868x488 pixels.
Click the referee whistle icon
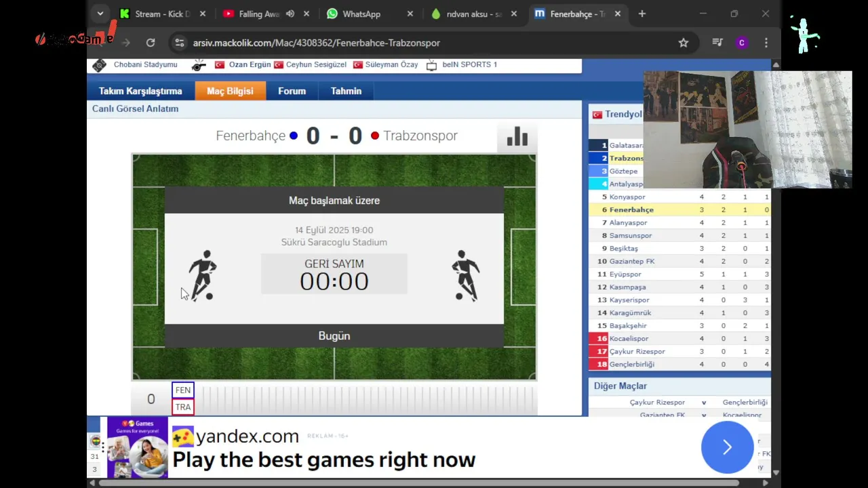click(199, 65)
